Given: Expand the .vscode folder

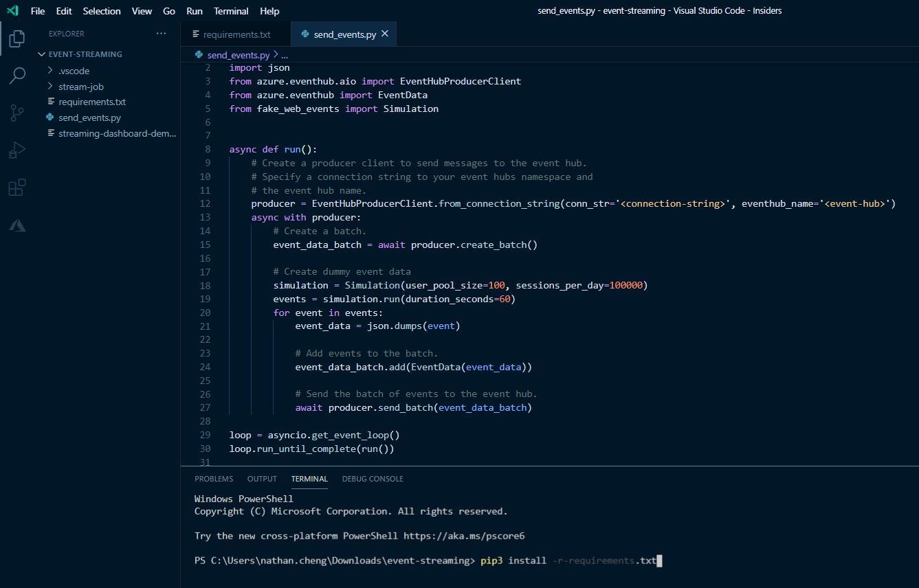Looking at the screenshot, I should (74, 71).
